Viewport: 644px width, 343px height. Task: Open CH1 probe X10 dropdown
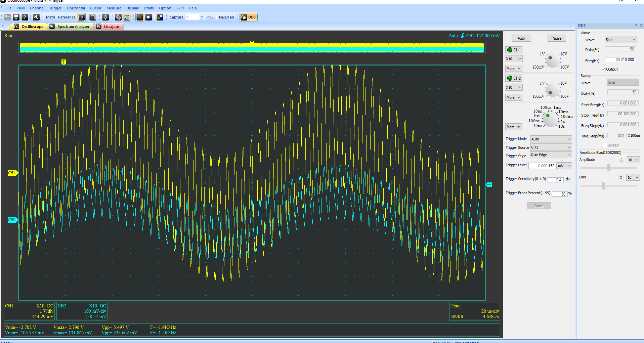[x=514, y=59]
